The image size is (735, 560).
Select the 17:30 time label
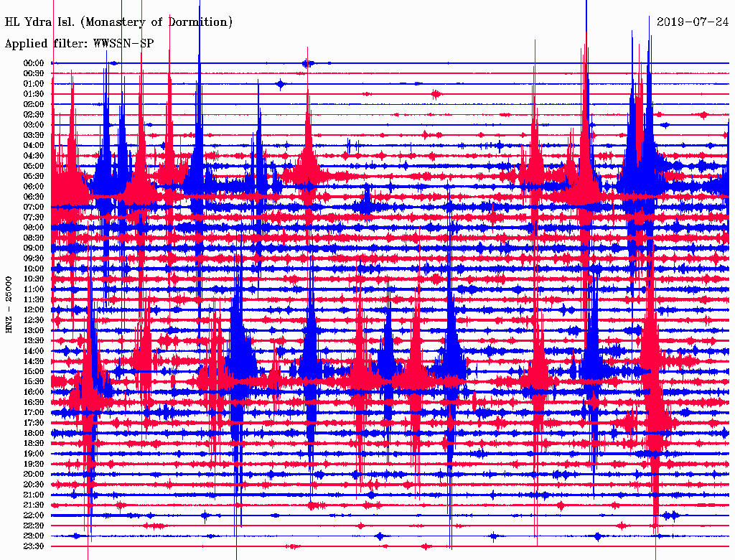34,423
